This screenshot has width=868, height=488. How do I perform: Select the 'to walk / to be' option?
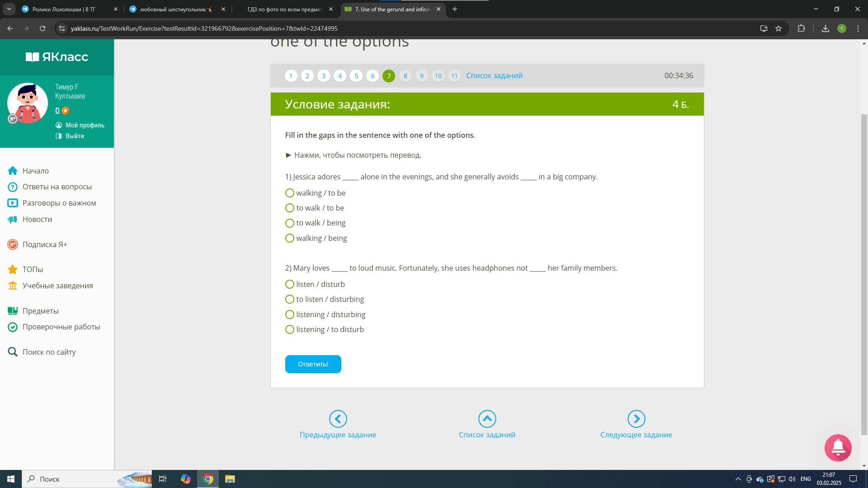[x=290, y=208]
